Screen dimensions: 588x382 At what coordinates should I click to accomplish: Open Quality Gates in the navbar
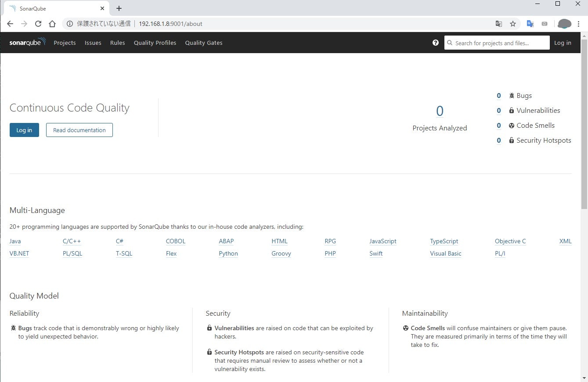pyautogui.click(x=204, y=43)
